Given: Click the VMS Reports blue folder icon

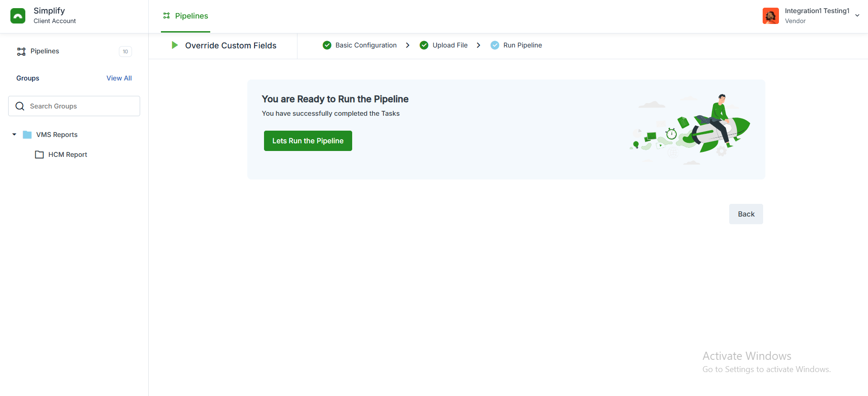Looking at the screenshot, I should coord(27,135).
